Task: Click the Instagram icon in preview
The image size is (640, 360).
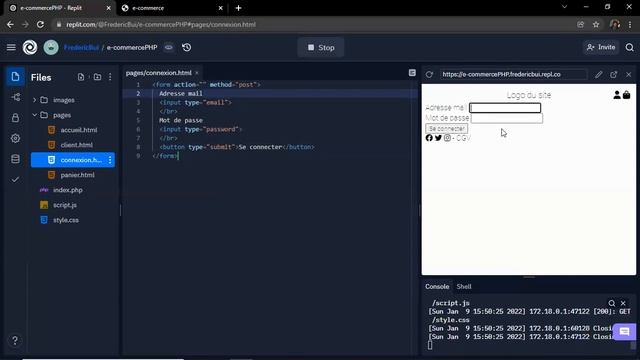Action: [x=447, y=138]
